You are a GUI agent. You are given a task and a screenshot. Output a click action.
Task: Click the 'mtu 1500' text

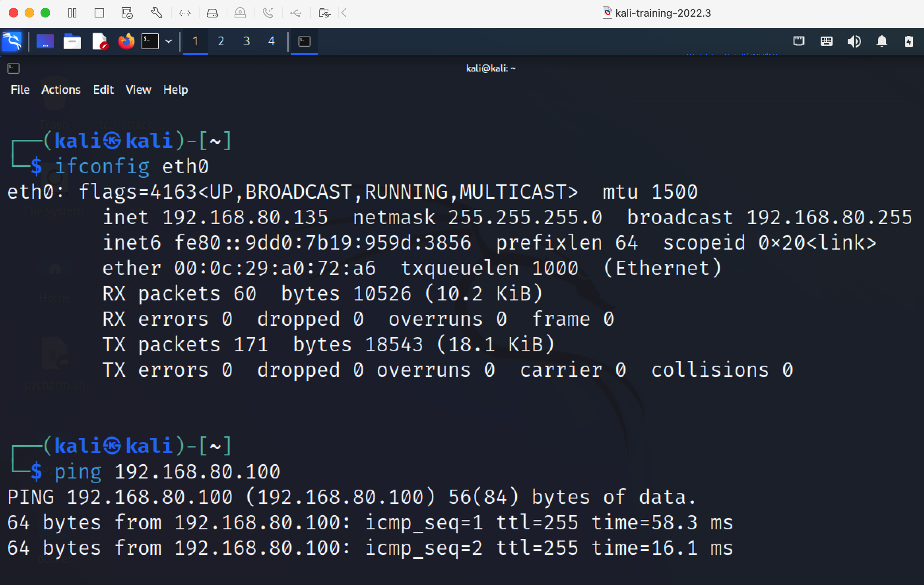click(650, 192)
